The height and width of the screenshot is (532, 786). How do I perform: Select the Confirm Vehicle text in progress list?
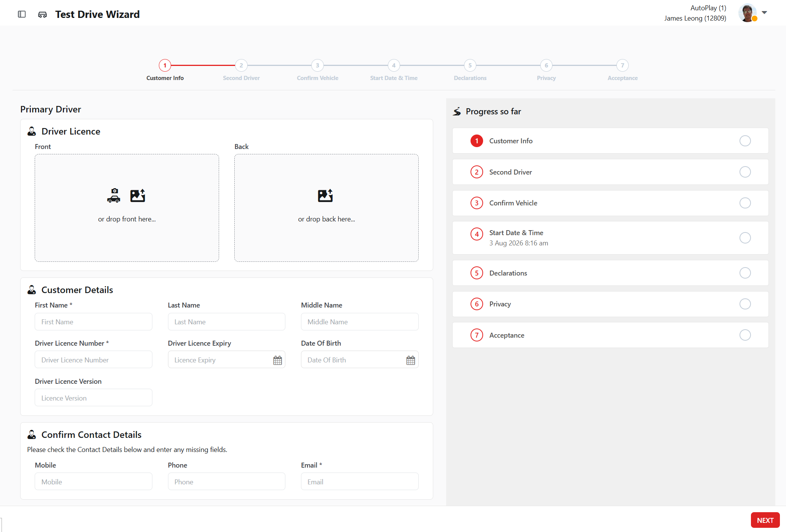pyautogui.click(x=513, y=203)
